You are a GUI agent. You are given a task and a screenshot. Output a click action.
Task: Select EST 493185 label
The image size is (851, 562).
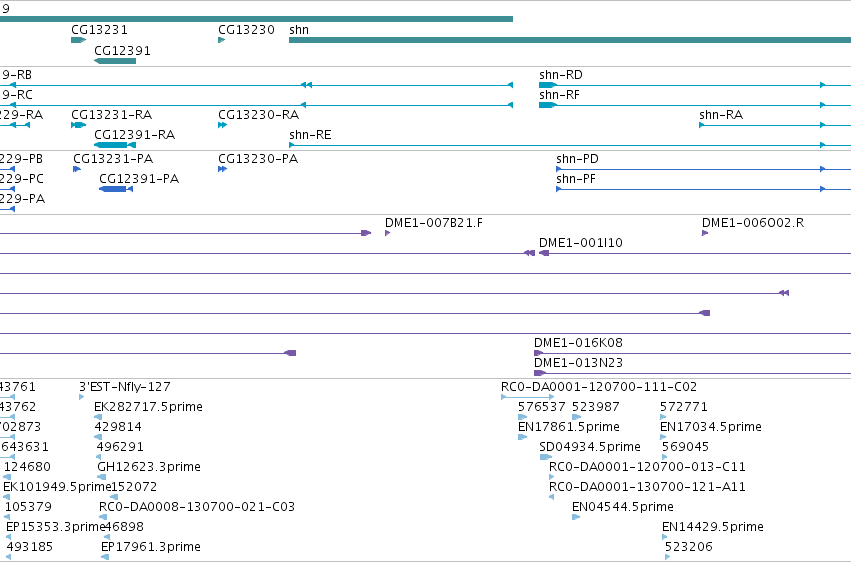29,547
